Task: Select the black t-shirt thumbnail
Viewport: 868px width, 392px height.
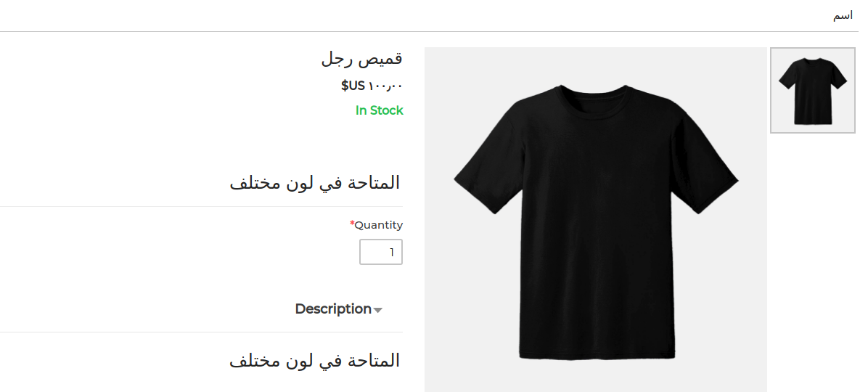Action: click(x=813, y=90)
